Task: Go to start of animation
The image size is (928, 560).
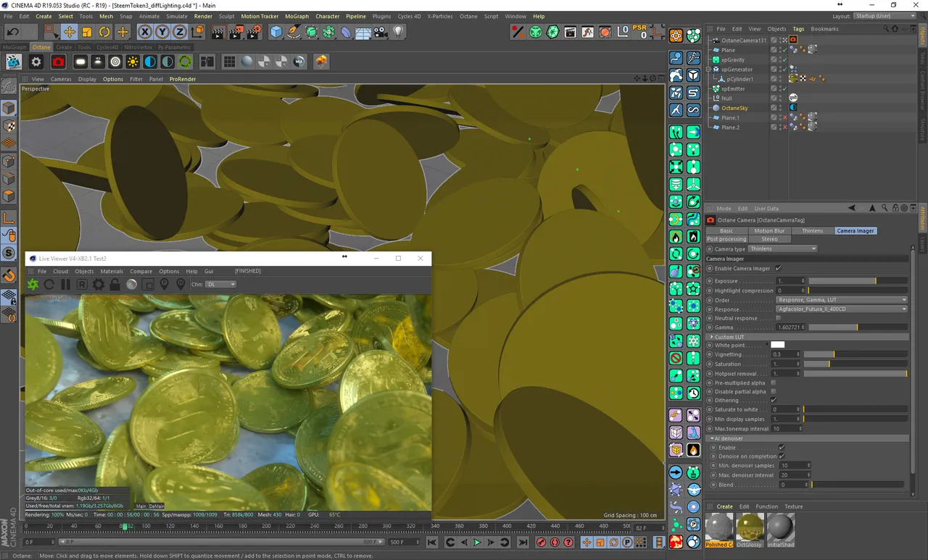Action: pos(432,542)
